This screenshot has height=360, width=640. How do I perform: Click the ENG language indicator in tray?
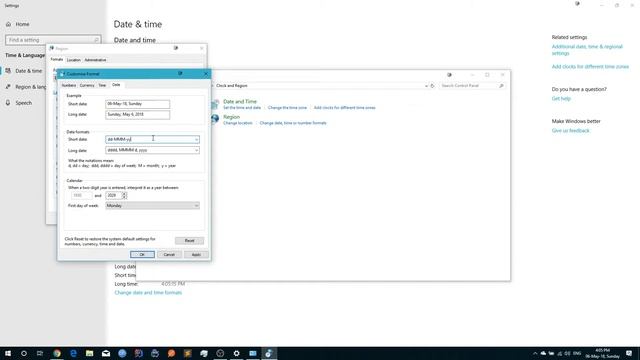click(577, 353)
